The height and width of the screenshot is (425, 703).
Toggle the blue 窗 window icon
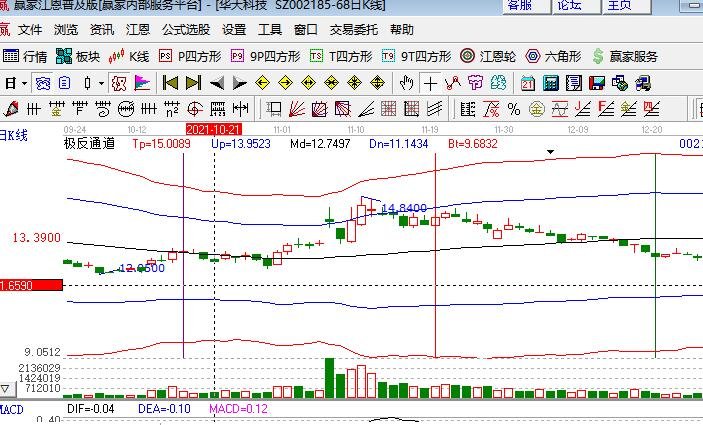pyautogui.click(x=43, y=83)
